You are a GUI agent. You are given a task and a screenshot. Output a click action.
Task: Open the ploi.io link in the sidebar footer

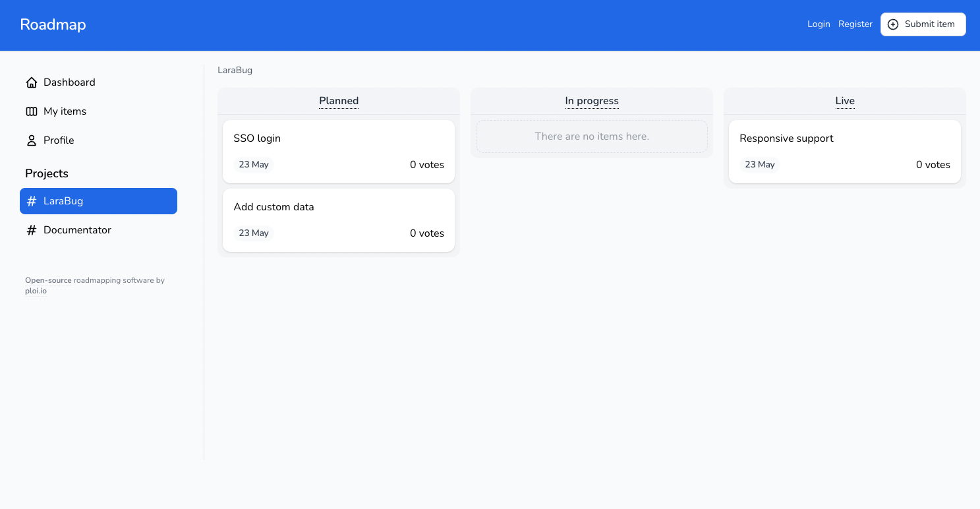[x=36, y=290]
